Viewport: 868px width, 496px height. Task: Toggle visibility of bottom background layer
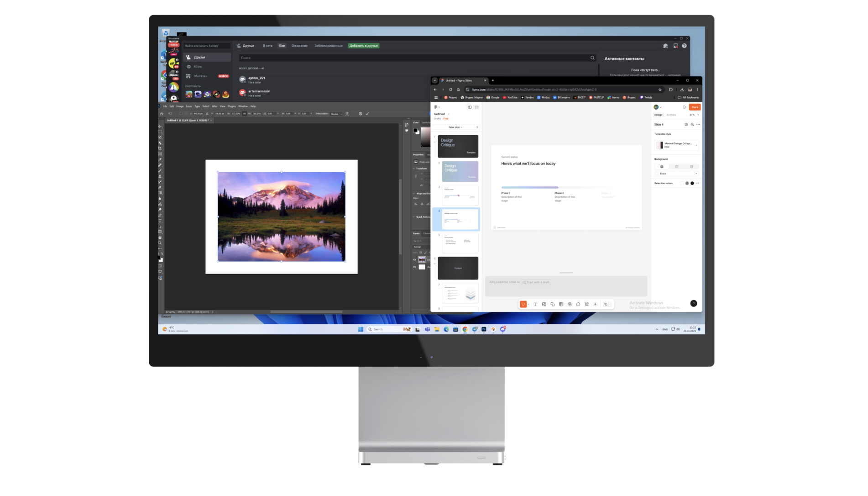coord(415,267)
